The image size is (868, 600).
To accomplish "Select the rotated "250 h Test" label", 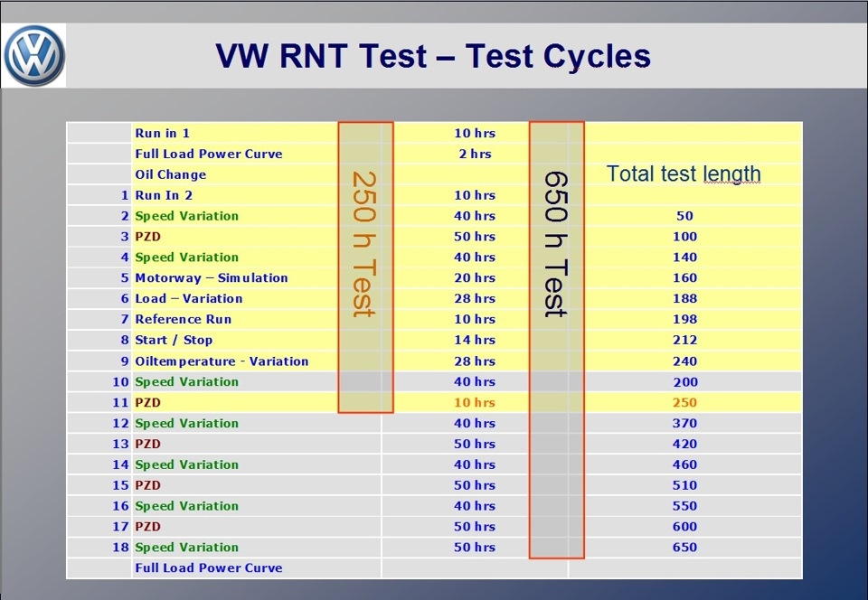I will coord(364,244).
